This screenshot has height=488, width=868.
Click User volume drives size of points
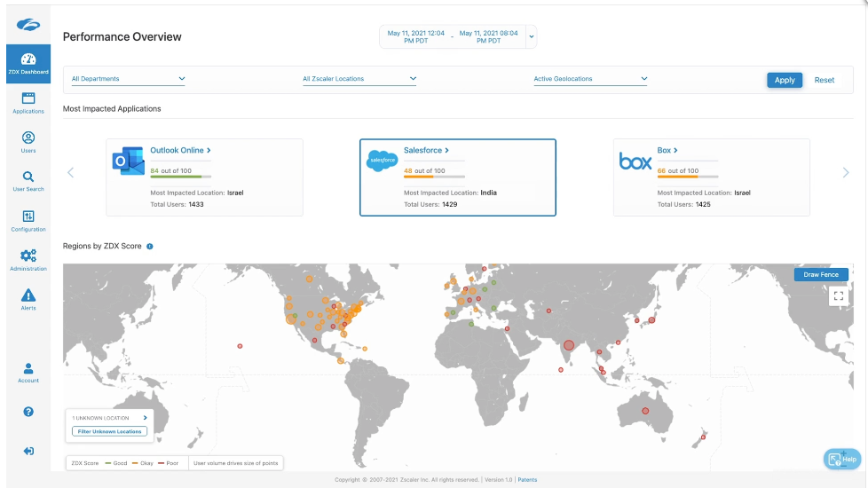click(x=236, y=463)
